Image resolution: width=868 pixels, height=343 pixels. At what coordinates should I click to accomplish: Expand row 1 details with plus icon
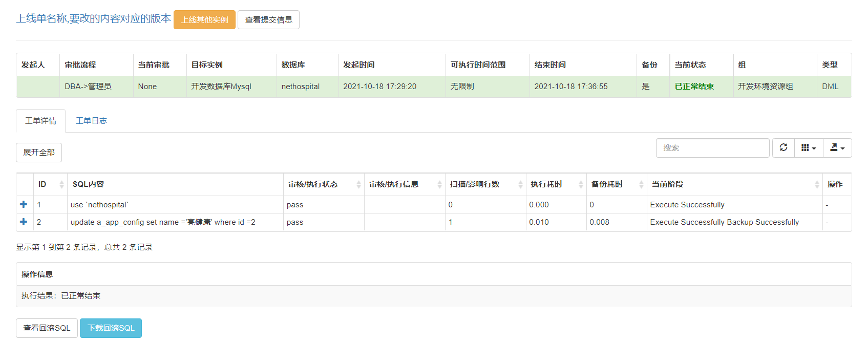(x=24, y=205)
